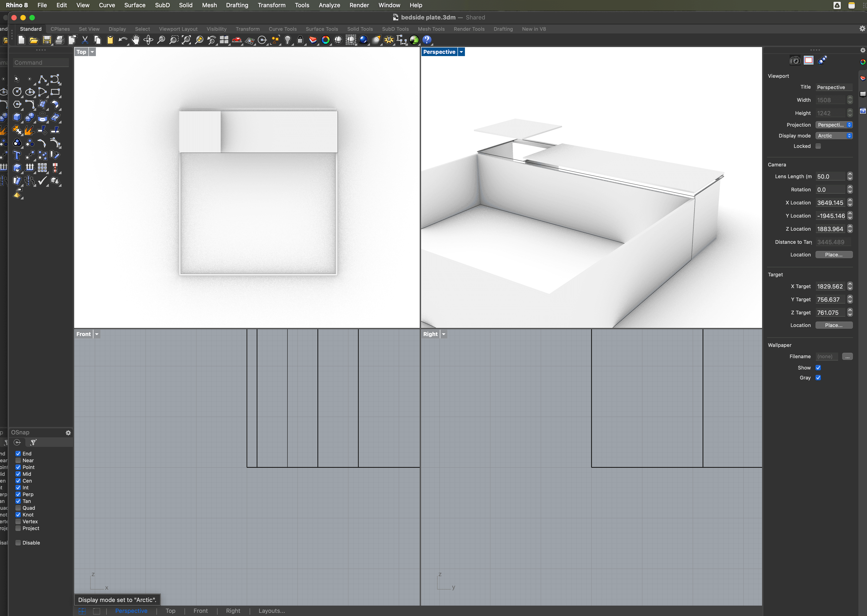The width and height of the screenshot is (867, 616).
Task: Check the viewport Locked checkbox
Action: (x=818, y=146)
